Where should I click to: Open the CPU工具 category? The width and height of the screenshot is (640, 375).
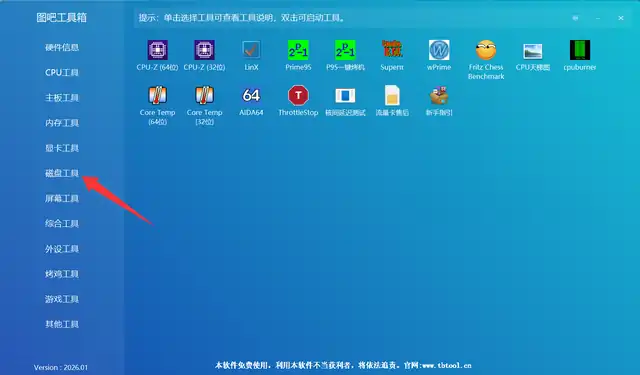tap(62, 73)
